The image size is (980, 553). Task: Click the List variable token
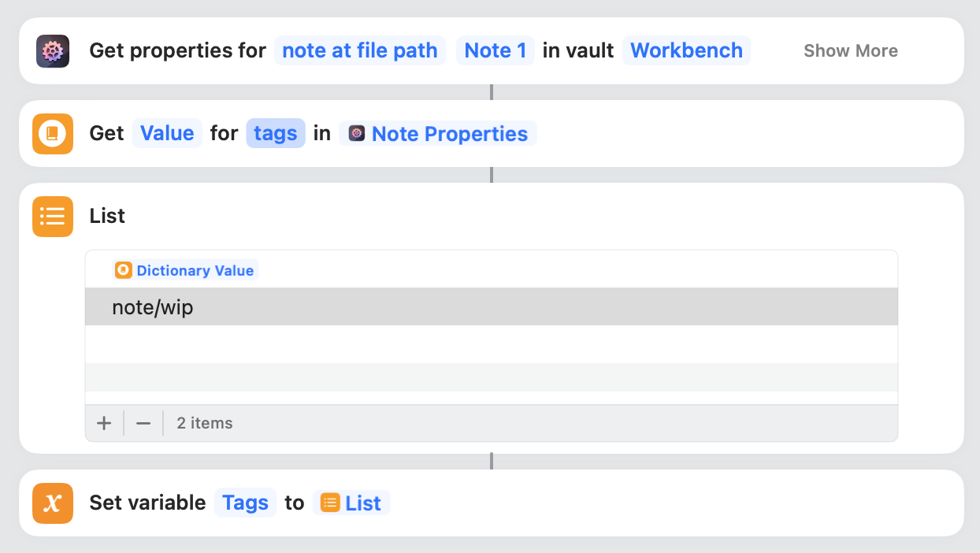[351, 503]
